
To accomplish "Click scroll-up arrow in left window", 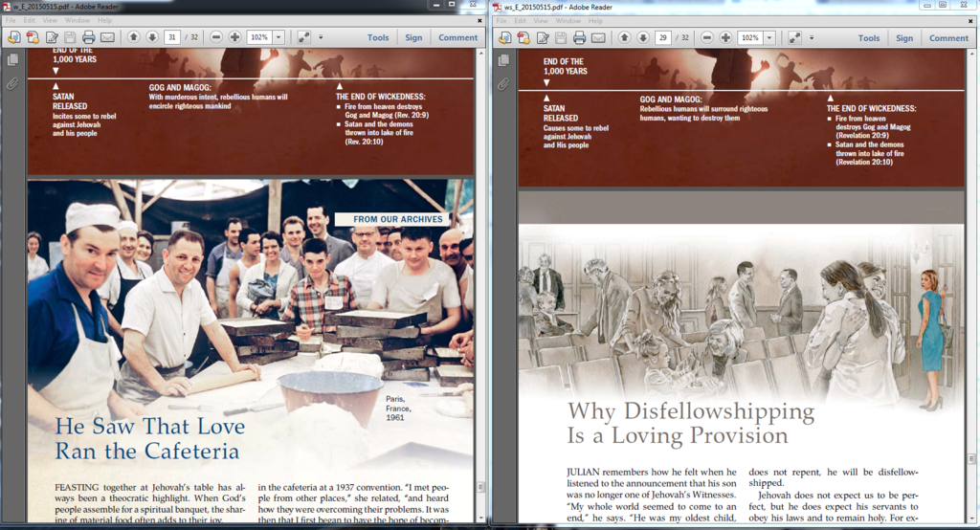I will (480, 54).
